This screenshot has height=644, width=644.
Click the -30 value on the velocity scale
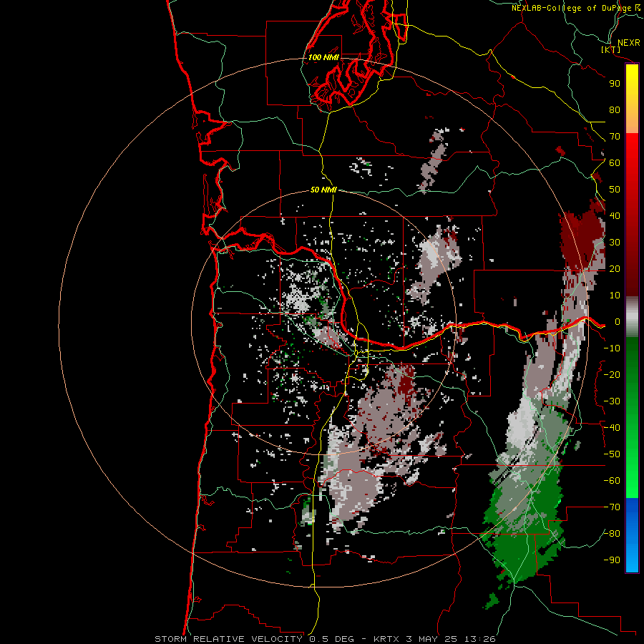(x=612, y=401)
